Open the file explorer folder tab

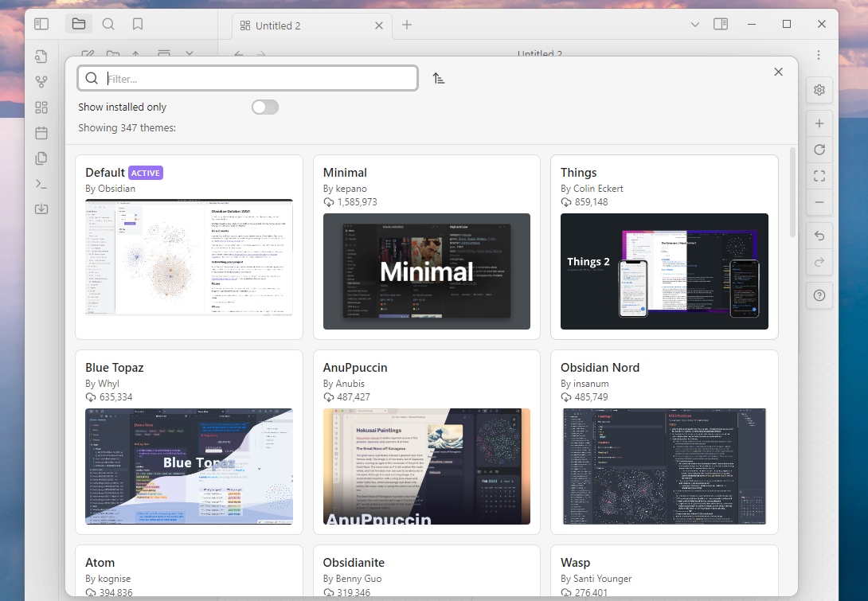[79, 24]
